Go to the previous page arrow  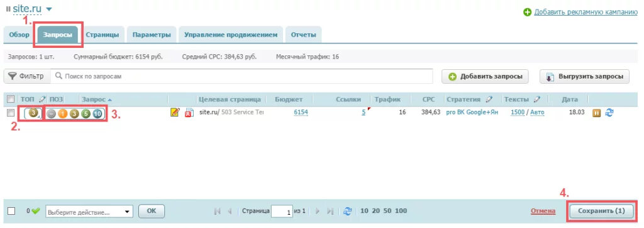(230, 211)
